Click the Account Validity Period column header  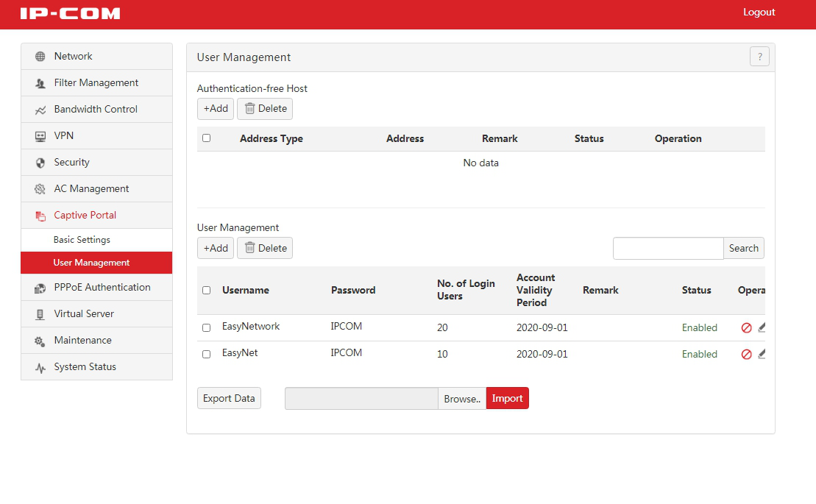coord(536,290)
